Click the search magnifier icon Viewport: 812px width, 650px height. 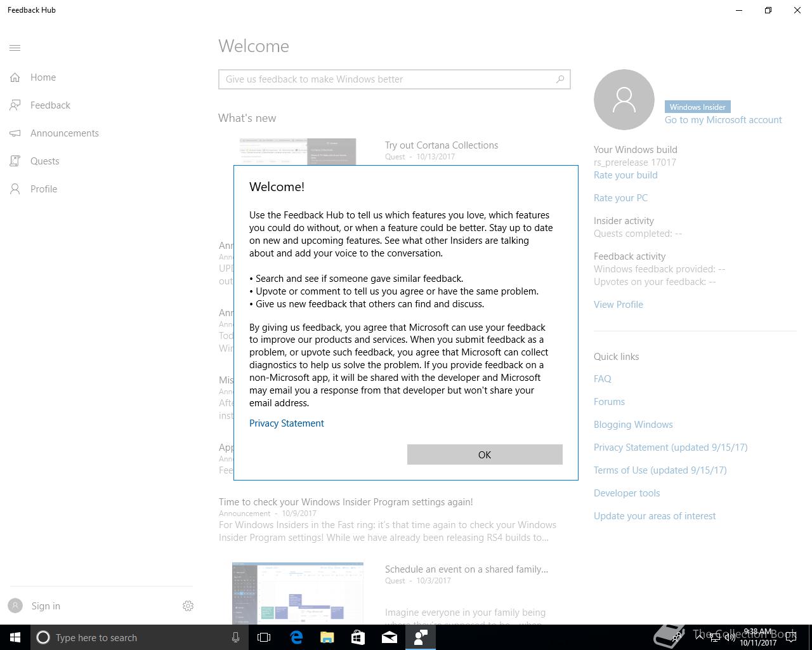tap(560, 79)
